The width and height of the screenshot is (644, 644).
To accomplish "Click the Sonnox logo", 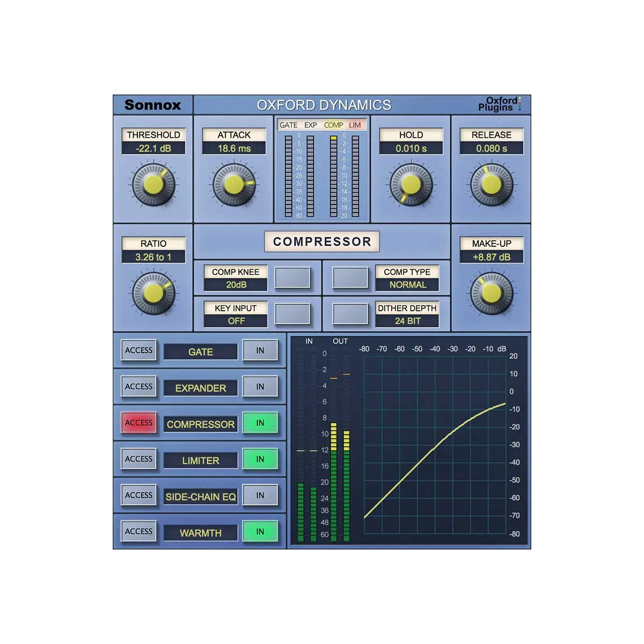I will (154, 105).
